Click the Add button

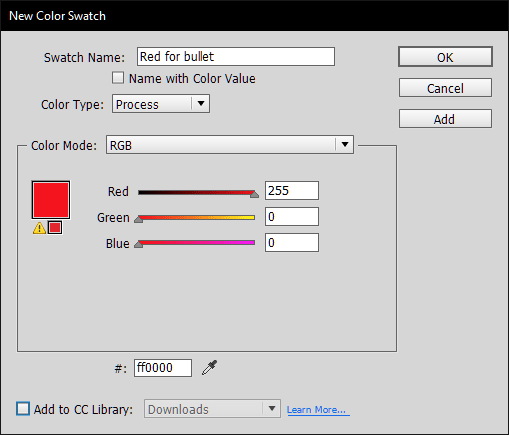tap(445, 119)
